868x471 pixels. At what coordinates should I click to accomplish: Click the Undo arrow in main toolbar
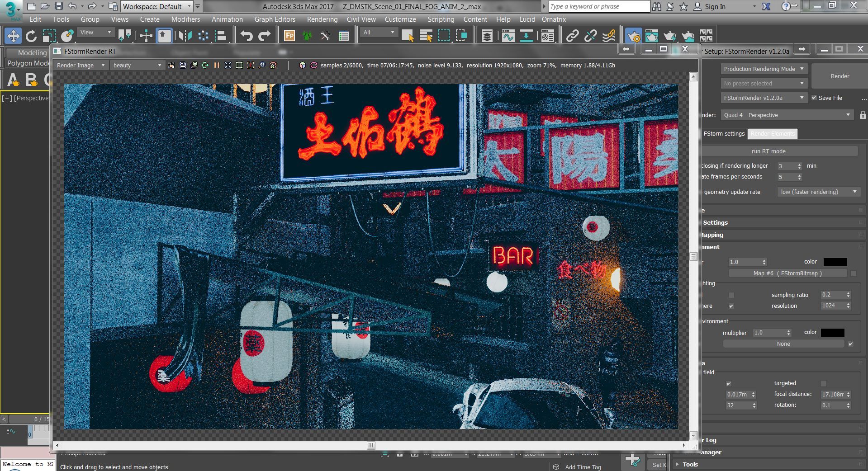(247, 36)
